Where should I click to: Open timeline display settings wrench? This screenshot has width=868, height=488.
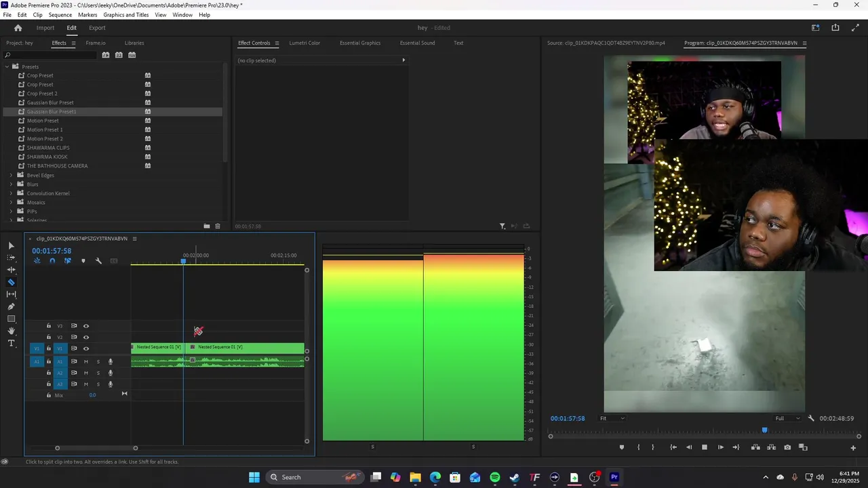98,261
